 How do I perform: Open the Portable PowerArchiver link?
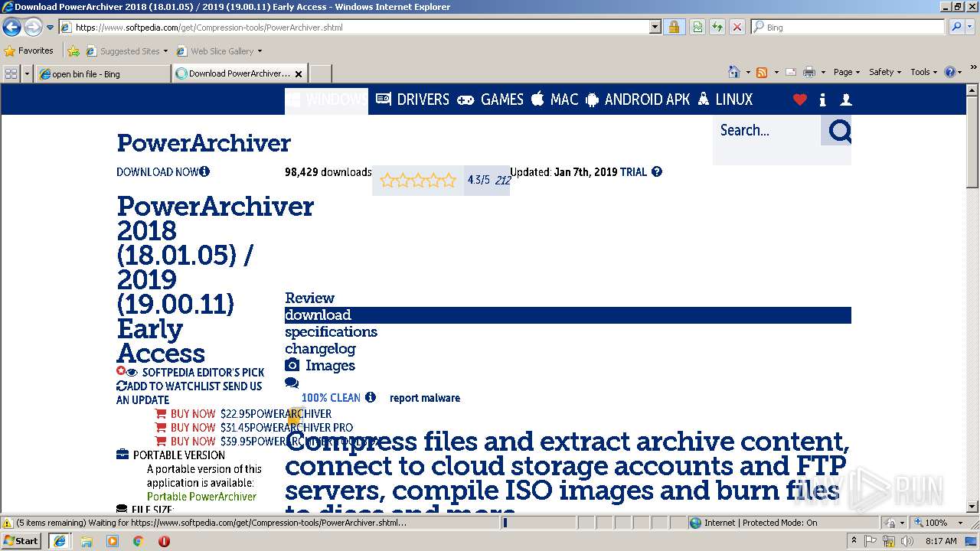[x=201, y=497]
